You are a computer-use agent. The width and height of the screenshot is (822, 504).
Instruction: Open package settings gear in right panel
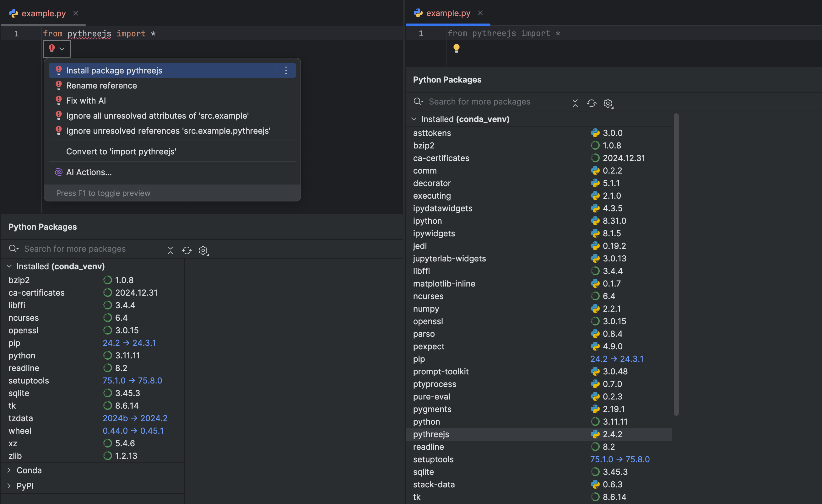[x=608, y=103]
